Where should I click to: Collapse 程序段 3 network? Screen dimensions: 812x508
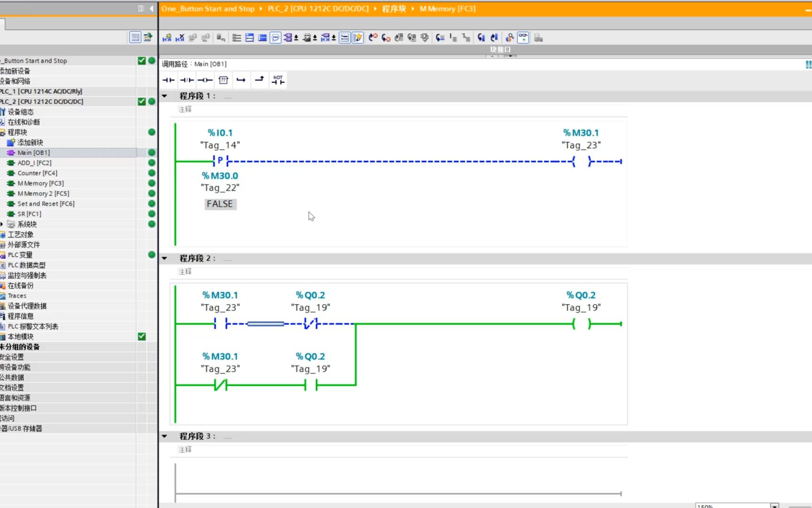(164, 436)
